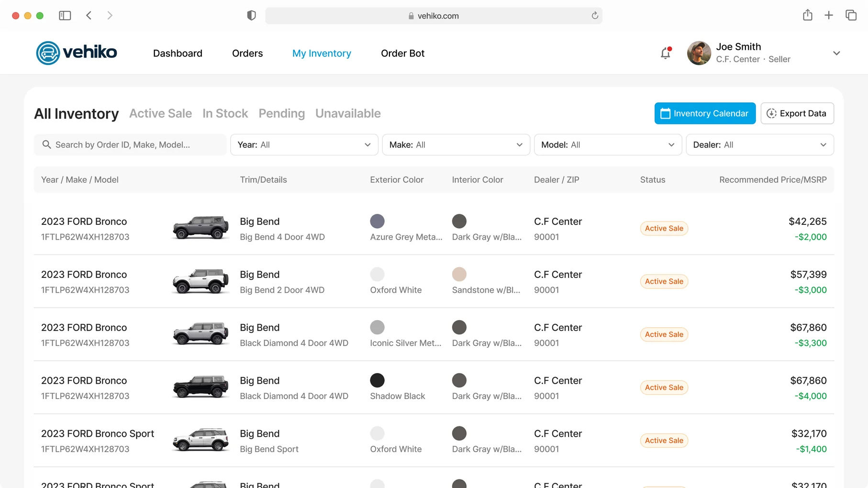Select the Sandstone interior color swatch
Screen dimensions: 868x488
459,274
